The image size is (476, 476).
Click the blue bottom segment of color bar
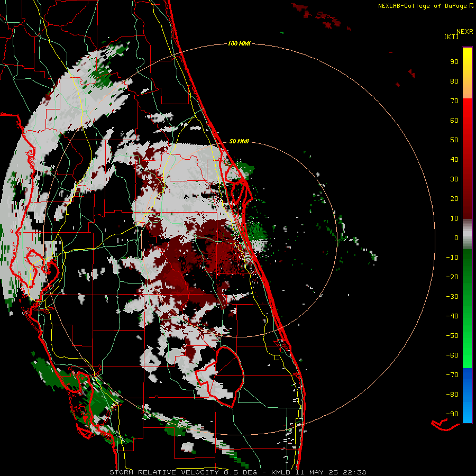point(467,395)
